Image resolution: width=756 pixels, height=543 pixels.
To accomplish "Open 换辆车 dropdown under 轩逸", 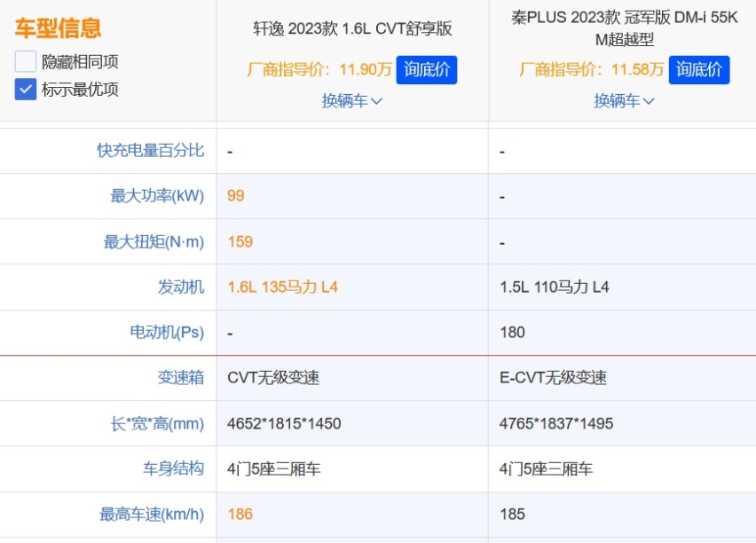I will pos(352,101).
